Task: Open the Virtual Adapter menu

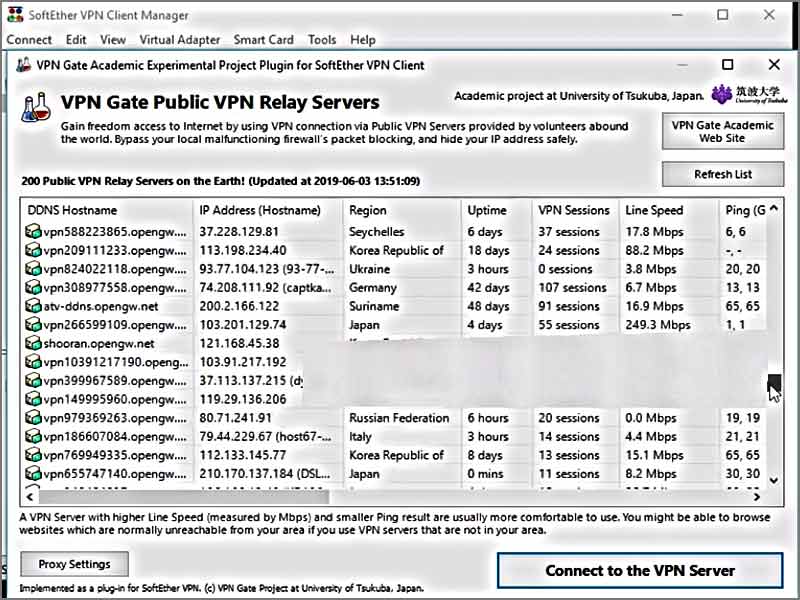Action: tap(180, 40)
